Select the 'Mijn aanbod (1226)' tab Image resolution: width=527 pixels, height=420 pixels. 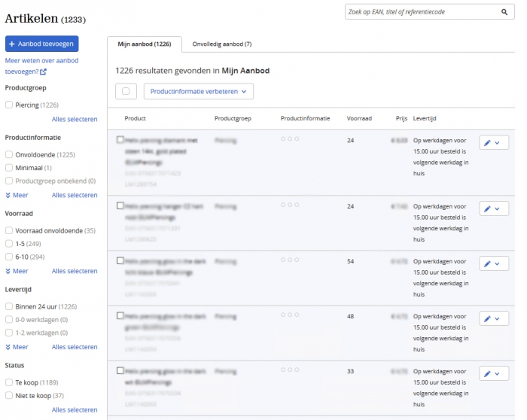click(x=145, y=44)
